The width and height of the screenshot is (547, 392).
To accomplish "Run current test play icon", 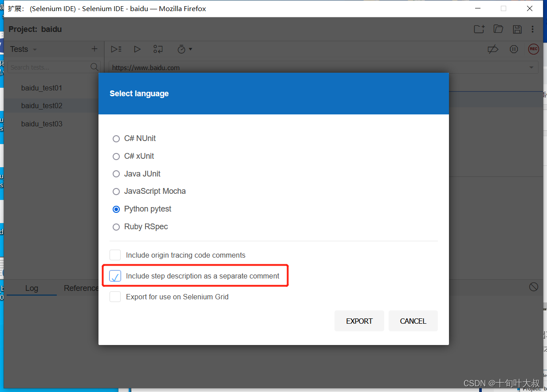I will (137, 49).
